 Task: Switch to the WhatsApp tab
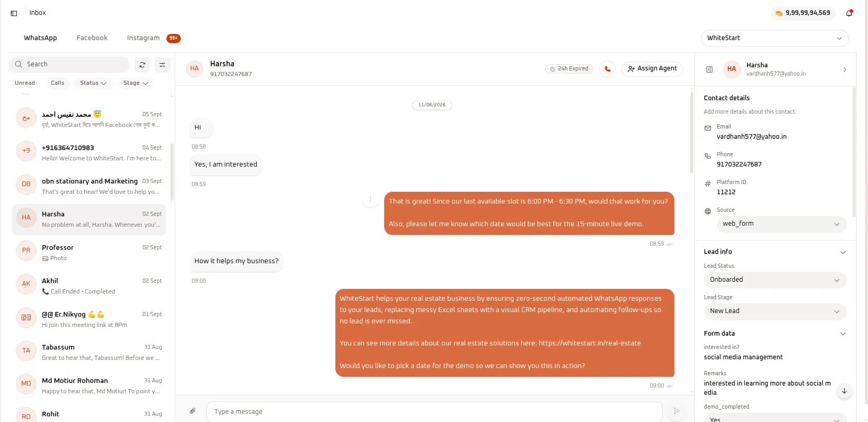(41, 38)
